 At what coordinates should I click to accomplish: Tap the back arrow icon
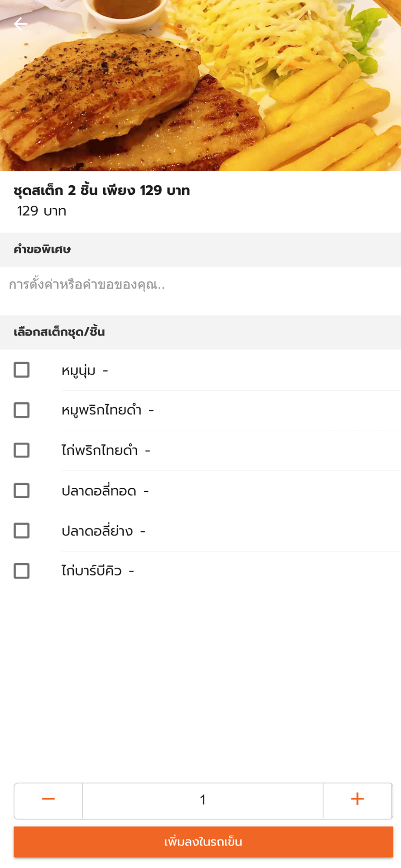20,24
